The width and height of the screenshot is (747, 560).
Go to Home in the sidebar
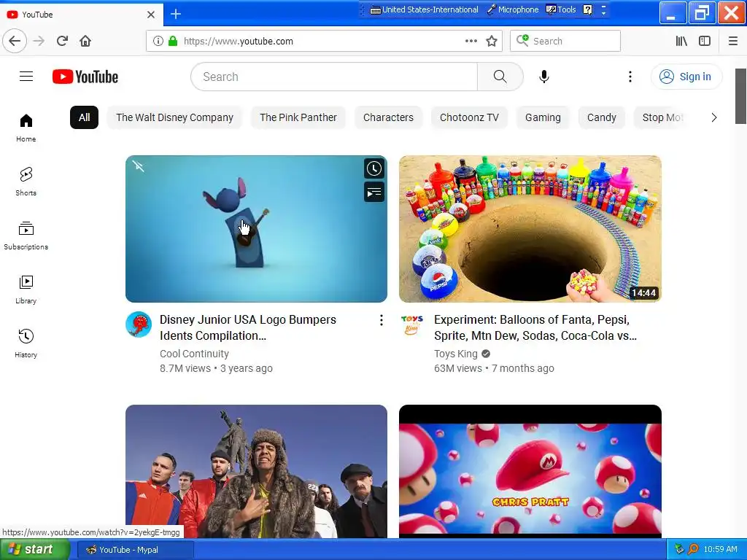pos(26,128)
